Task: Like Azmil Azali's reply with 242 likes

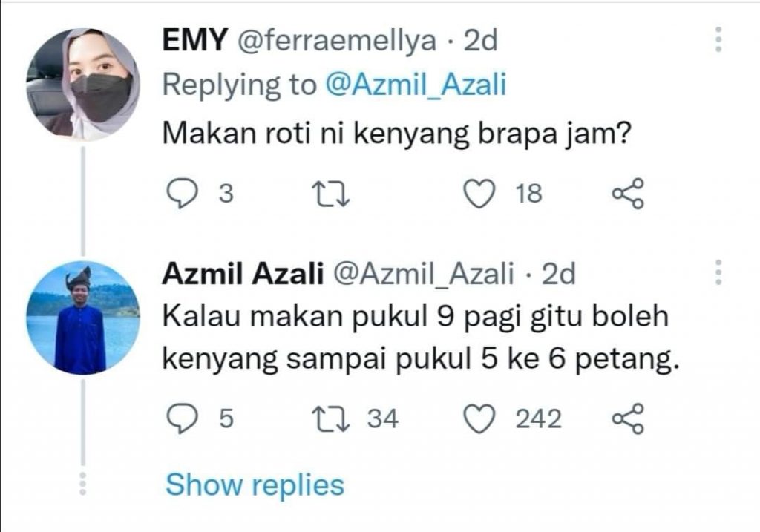Action: (479, 420)
